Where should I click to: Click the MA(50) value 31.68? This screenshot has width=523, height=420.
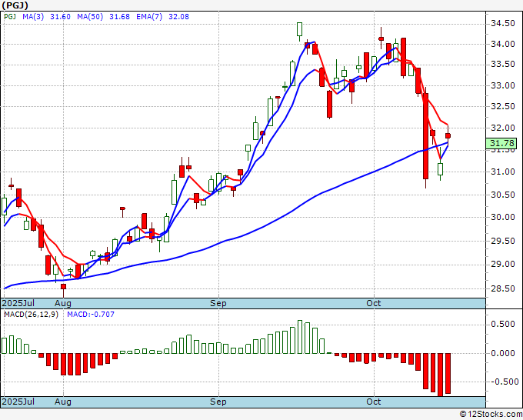pos(119,17)
